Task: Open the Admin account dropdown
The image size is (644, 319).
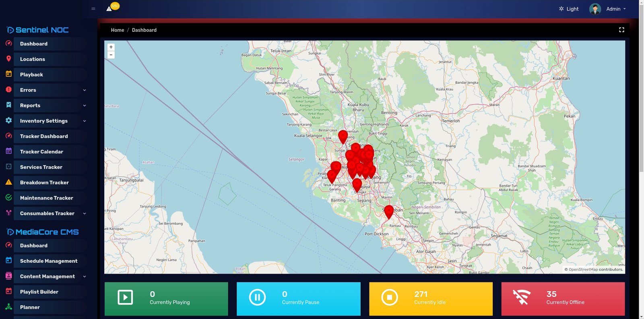Action: (x=616, y=9)
